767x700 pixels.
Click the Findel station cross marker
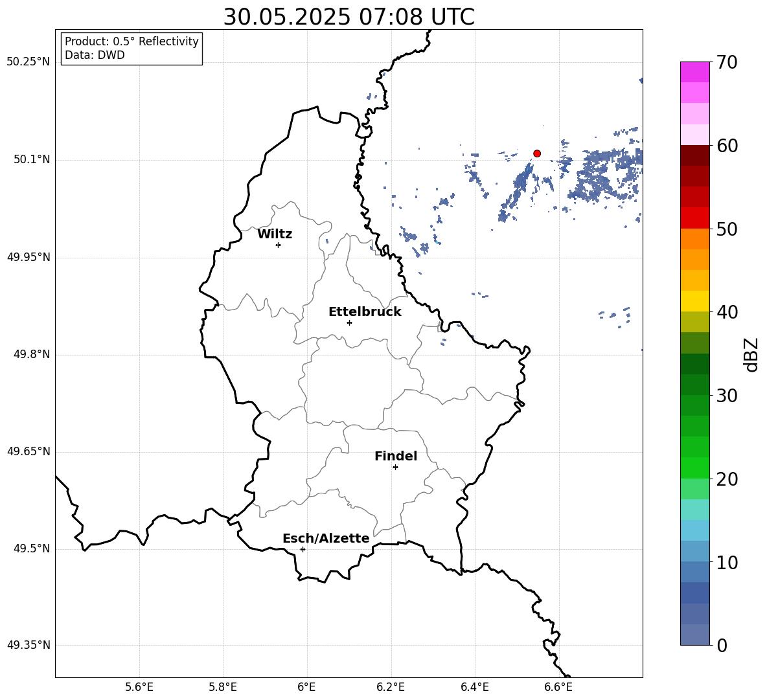tap(395, 468)
